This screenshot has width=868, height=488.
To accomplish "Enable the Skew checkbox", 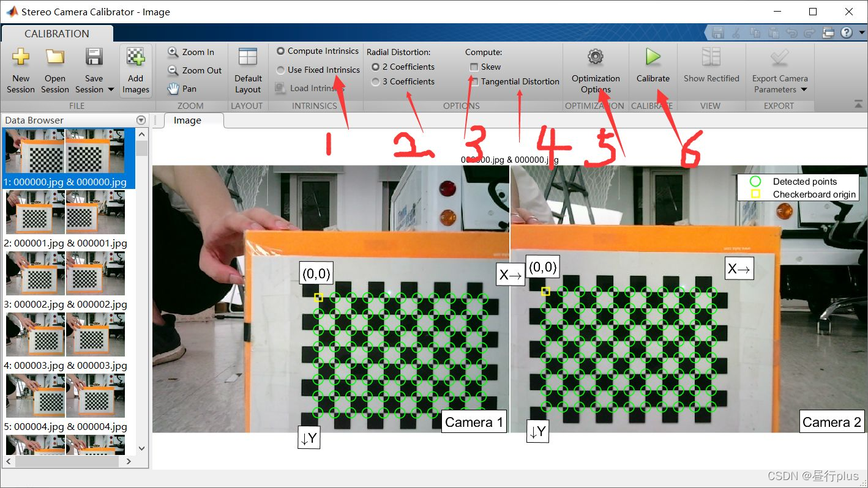I will pyautogui.click(x=474, y=67).
